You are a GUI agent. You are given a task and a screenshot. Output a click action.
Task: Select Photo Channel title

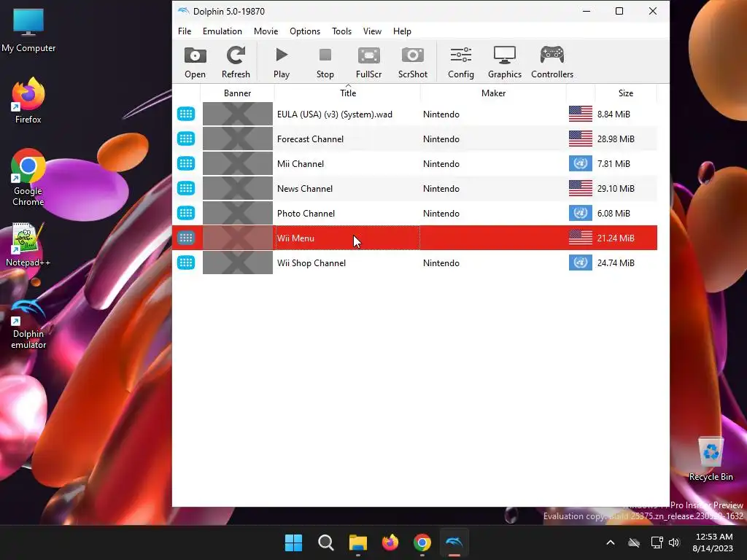point(306,214)
